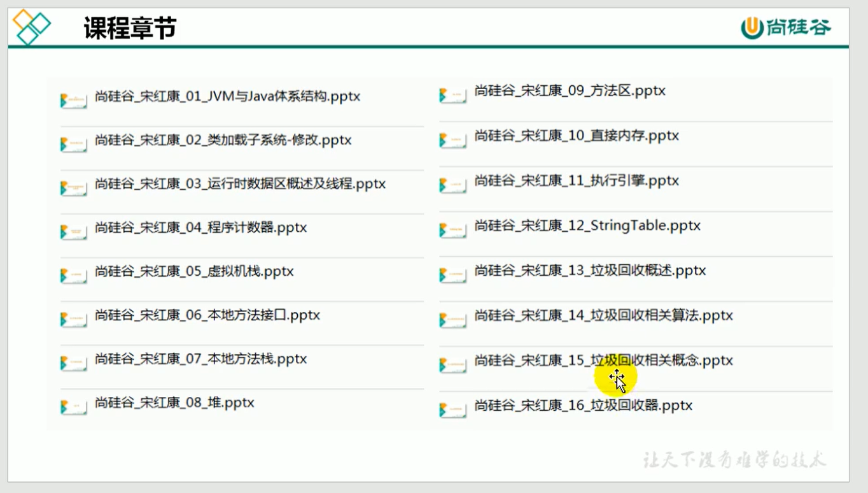The width and height of the screenshot is (868, 493).
Task: Select file name 尚硅谷_宋红康_03_运行时数据区概述及线程.pptx
Action: point(241,184)
